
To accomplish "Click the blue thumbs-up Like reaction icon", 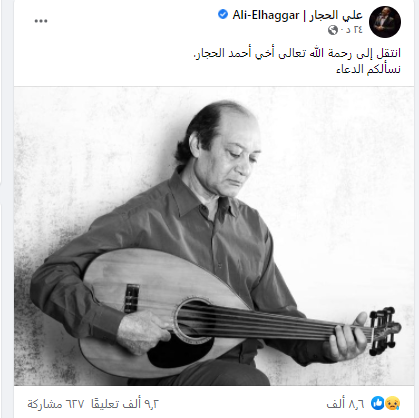I will pos(378,403).
